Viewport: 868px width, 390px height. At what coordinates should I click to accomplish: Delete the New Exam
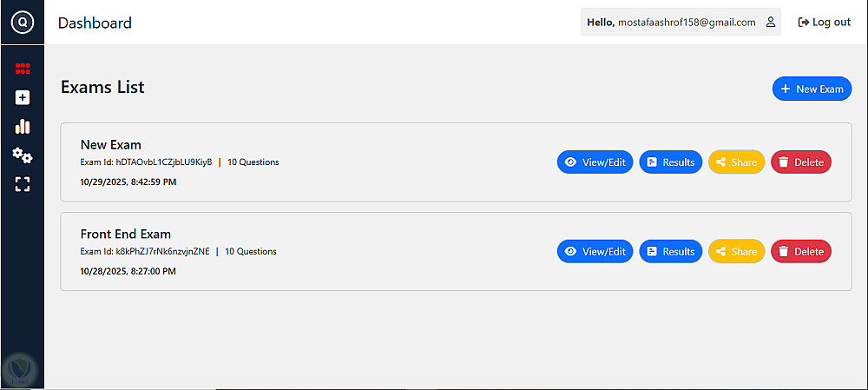click(x=800, y=162)
